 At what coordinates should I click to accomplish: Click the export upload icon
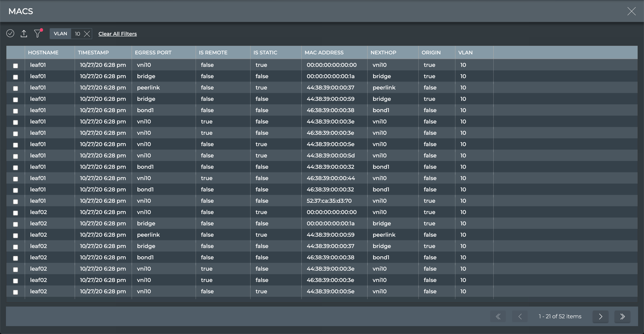tap(24, 34)
